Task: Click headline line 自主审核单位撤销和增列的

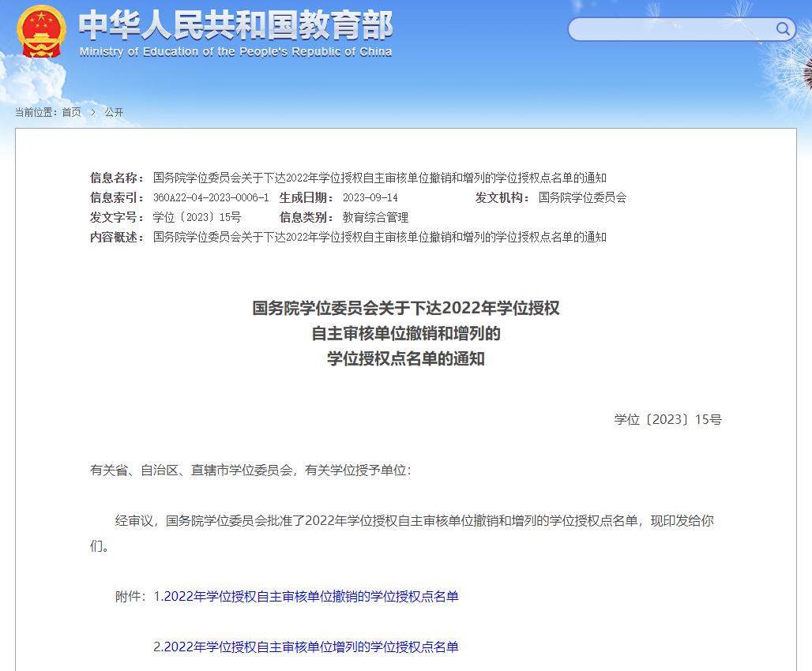Action: pos(406,333)
